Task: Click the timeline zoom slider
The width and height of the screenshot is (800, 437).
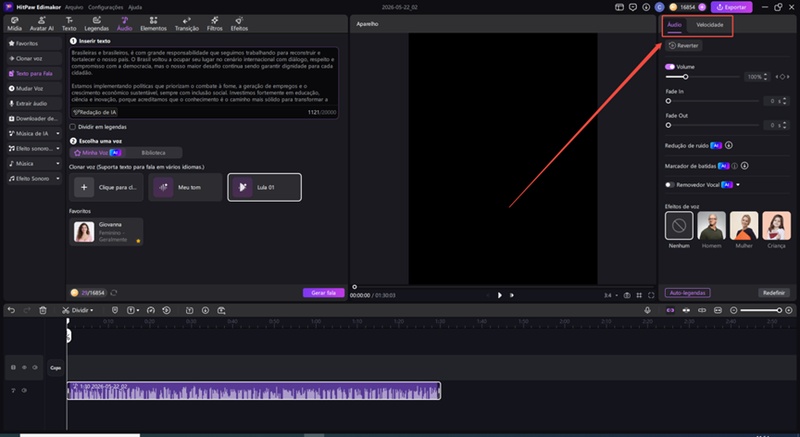Action: click(x=760, y=310)
